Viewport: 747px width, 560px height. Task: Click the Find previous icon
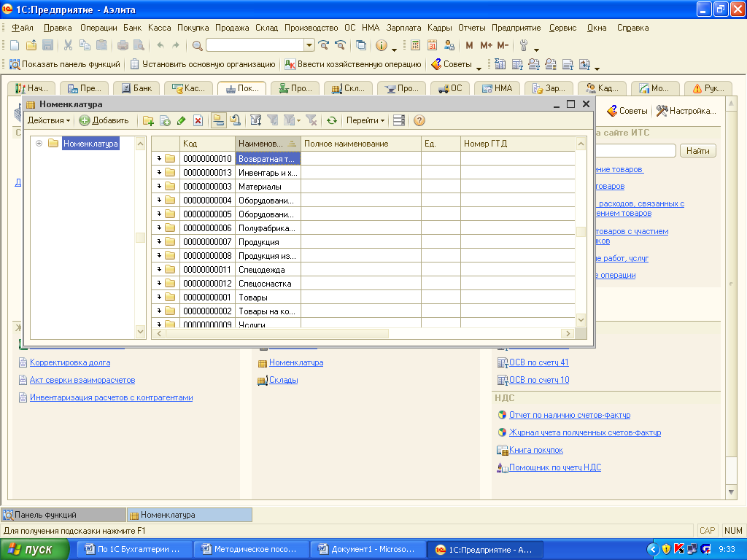[x=340, y=45]
